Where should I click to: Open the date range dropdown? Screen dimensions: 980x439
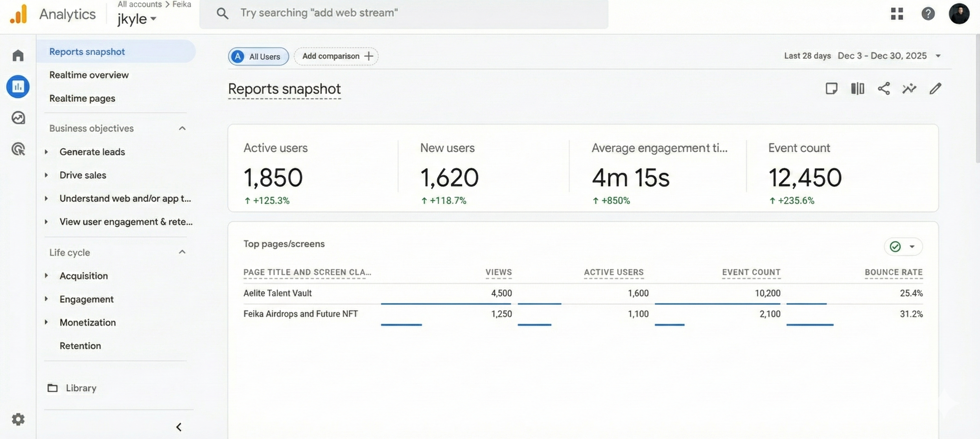938,56
